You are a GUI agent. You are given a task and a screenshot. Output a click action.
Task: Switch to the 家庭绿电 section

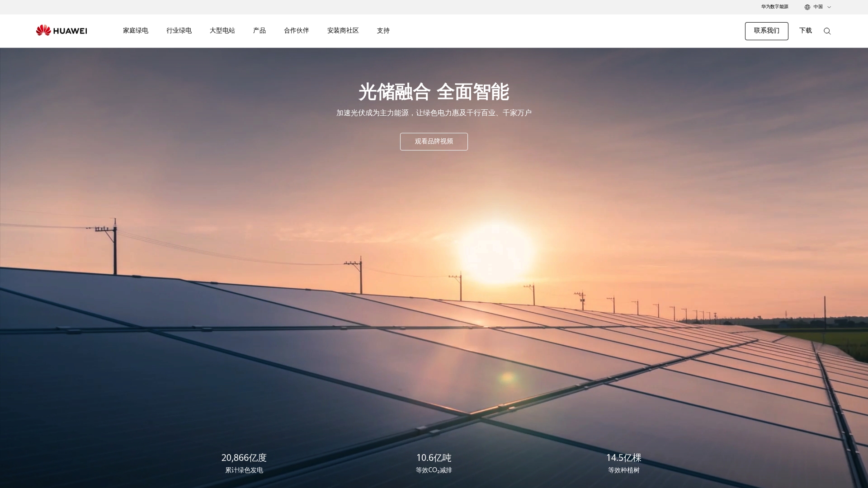coord(135,31)
